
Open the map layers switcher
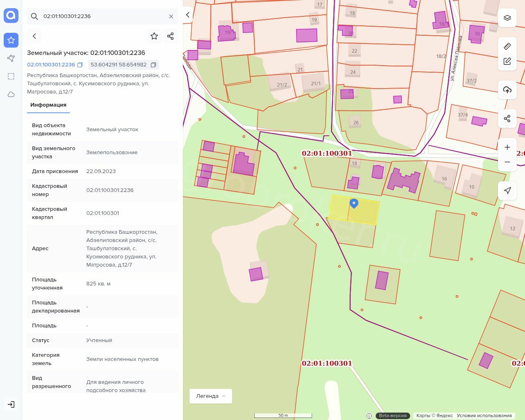507,18
